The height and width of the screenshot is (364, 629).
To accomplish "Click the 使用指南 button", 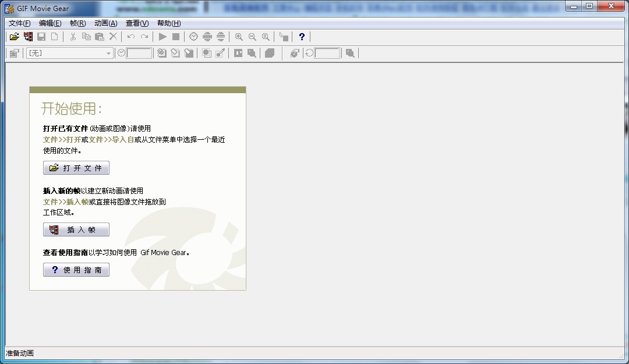I will 76,270.
